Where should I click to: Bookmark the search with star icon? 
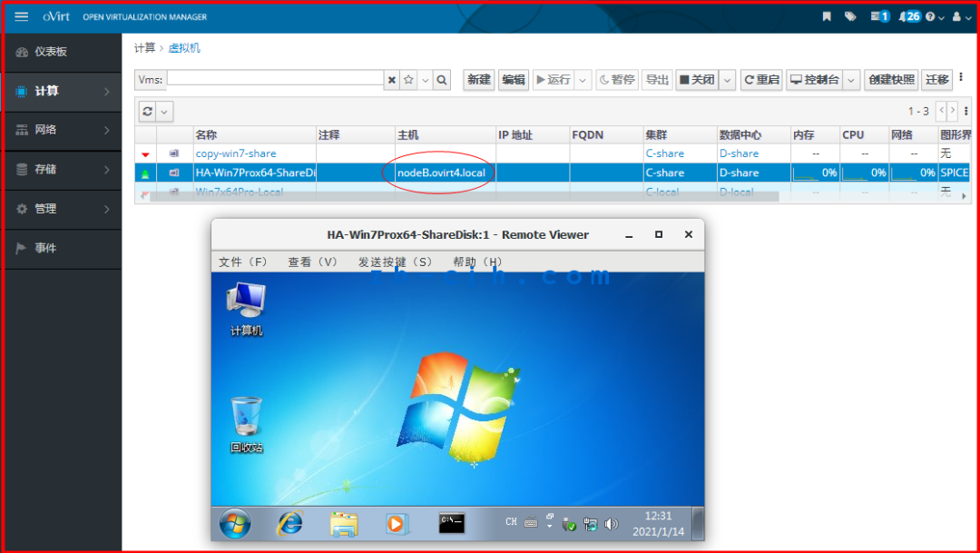coord(408,80)
